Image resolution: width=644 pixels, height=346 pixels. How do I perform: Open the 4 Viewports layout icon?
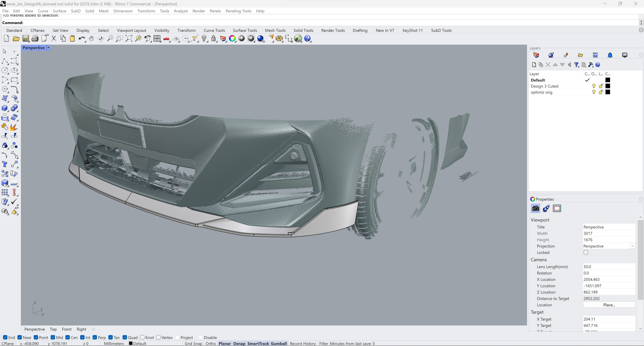(157, 39)
